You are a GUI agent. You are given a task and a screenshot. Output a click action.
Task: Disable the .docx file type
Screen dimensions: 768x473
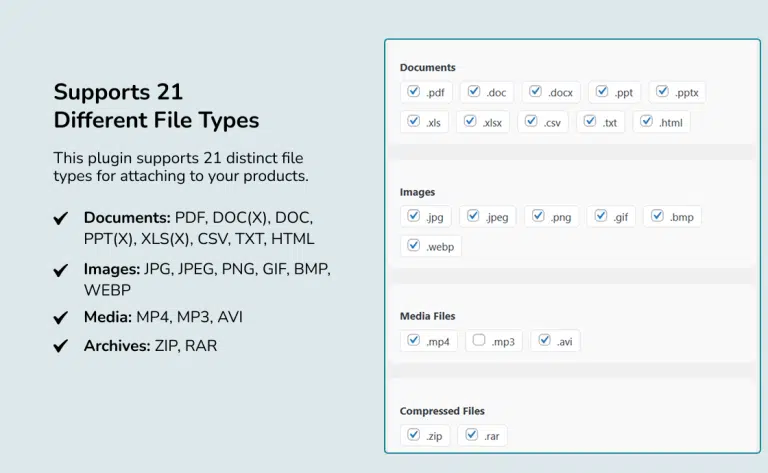535,92
